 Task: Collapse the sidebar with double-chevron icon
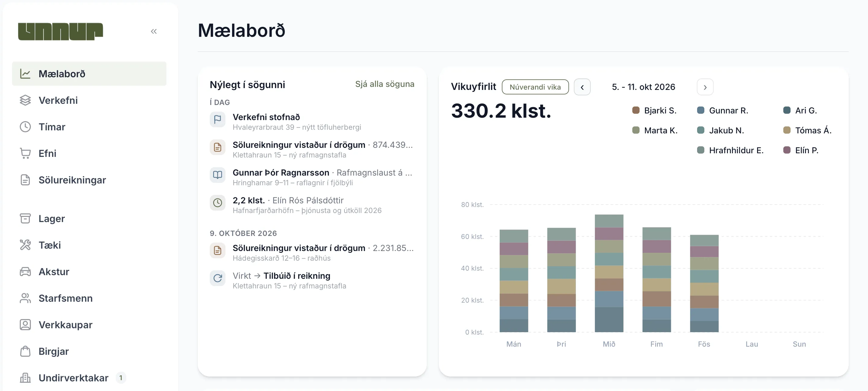[154, 31]
